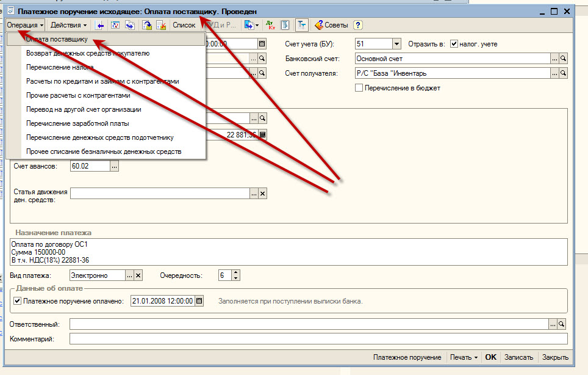Screen dimensions: 588x375
Task: Clear the Статья движения ден. средств field
Action: [x=263, y=193]
